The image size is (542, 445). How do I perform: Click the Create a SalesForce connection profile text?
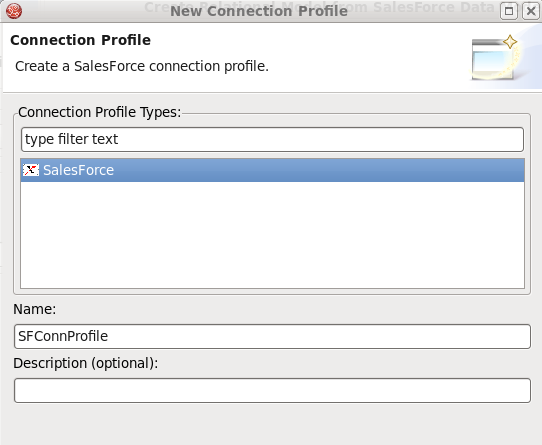pyautogui.click(x=142, y=66)
